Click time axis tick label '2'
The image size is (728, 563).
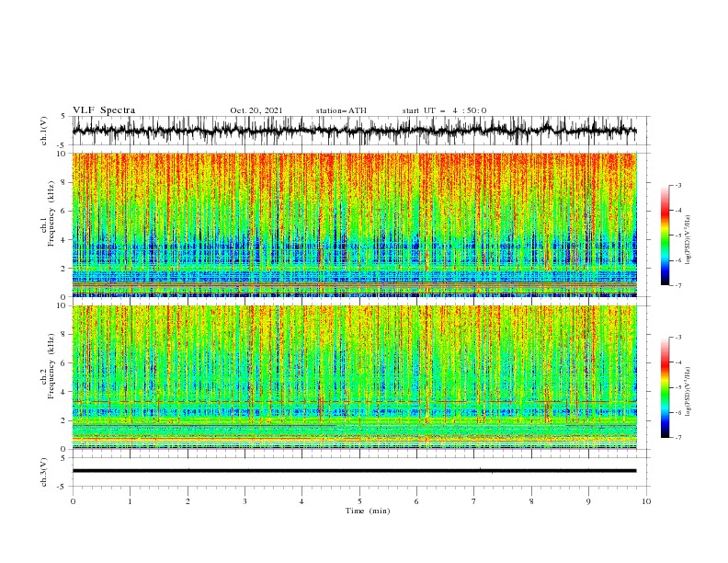click(x=188, y=501)
